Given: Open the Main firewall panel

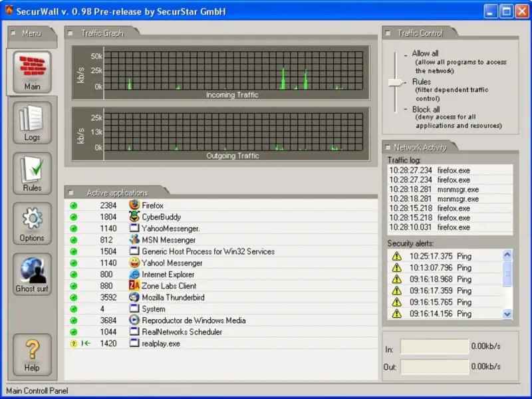Looking at the screenshot, I should coord(32,72).
